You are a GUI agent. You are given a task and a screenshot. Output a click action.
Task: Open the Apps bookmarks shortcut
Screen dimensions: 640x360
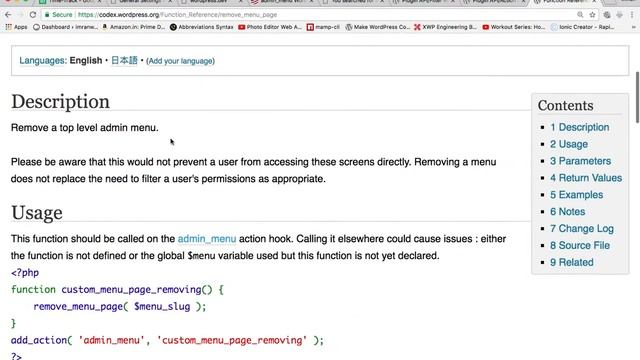coord(16,27)
